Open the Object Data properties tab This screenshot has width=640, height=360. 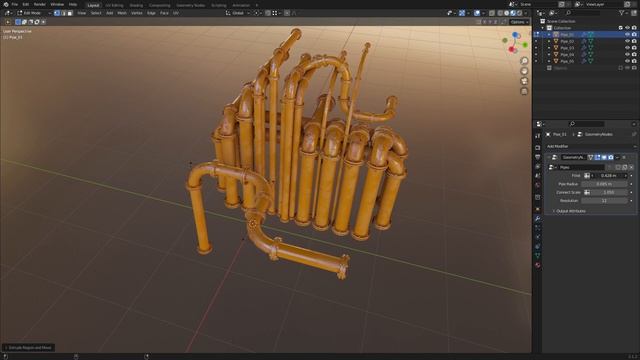(538, 256)
